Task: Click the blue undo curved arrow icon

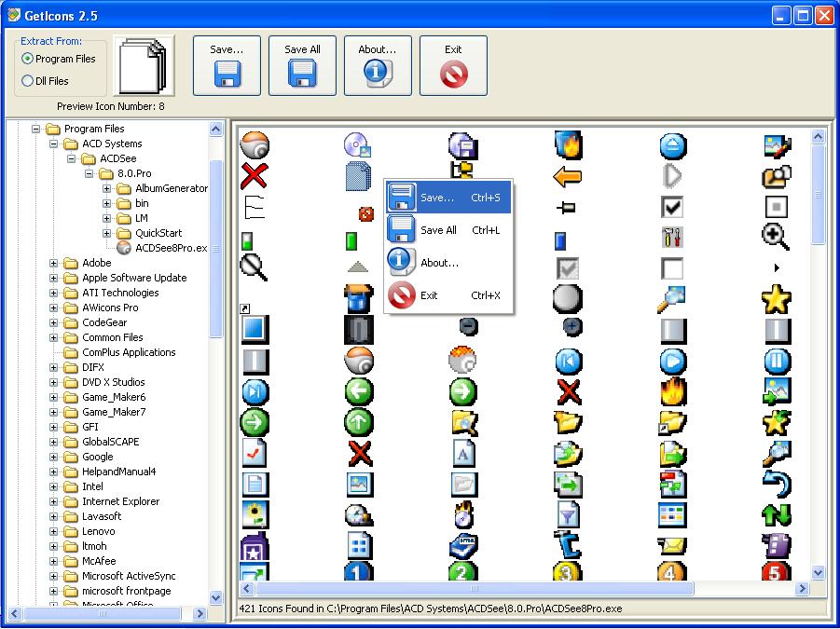Action: coord(777,484)
